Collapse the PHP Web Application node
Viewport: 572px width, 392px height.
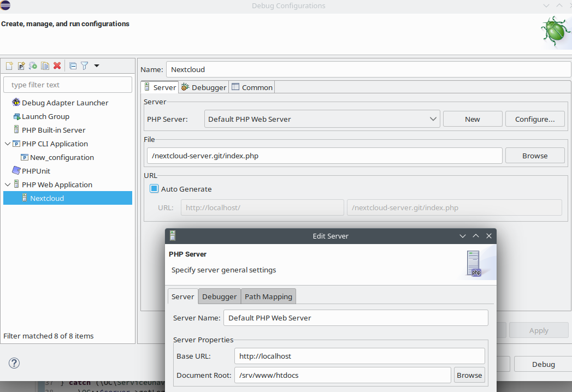point(7,185)
